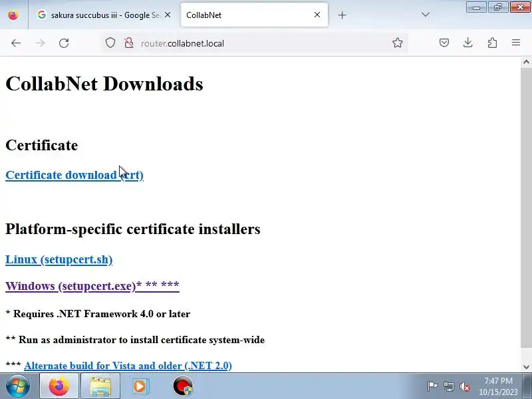
Task: Reload the current page
Action: coord(64,43)
